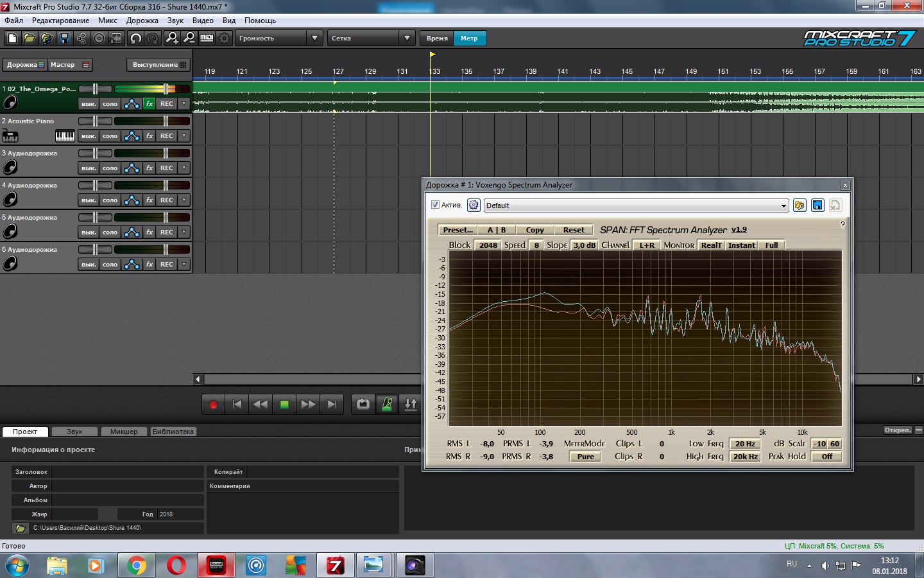Click the loop playback icon

[363, 404]
